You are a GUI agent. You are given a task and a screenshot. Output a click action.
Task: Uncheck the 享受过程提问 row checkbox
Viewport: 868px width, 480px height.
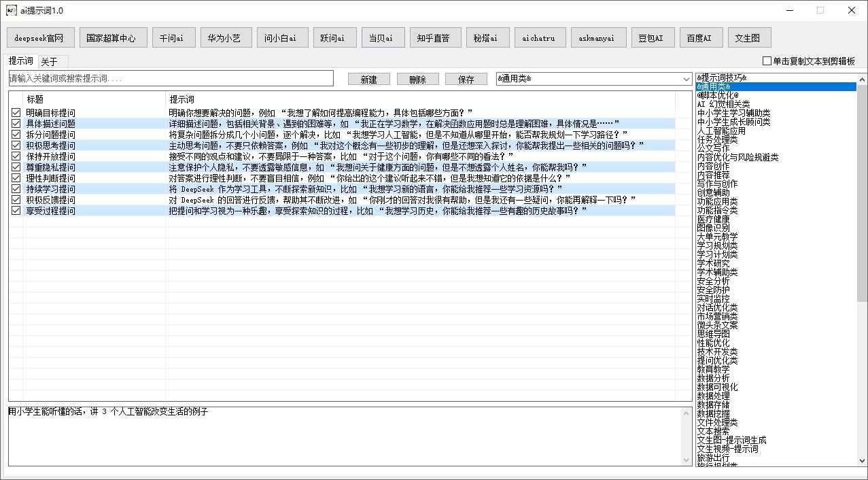click(16, 211)
